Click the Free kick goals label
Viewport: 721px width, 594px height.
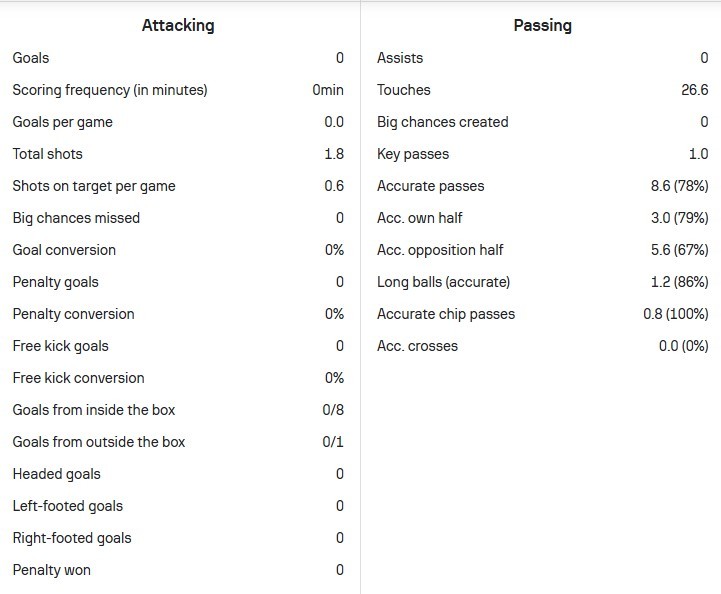click(x=60, y=346)
